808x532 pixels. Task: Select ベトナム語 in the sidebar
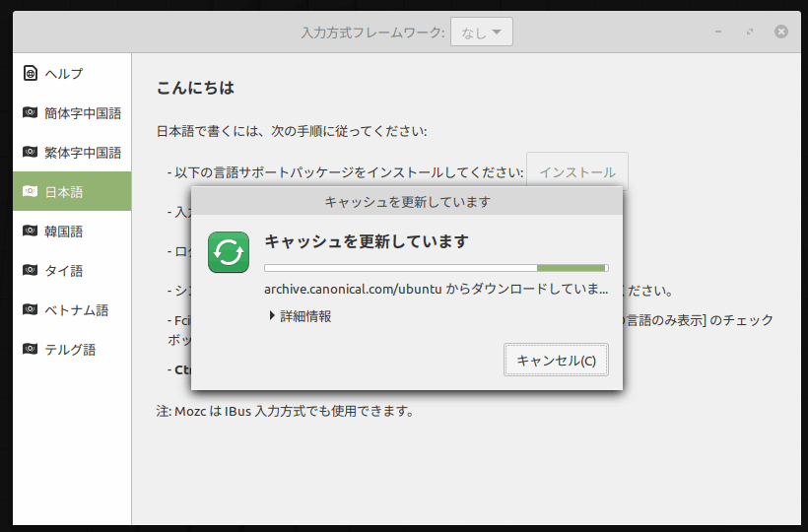tap(72, 309)
